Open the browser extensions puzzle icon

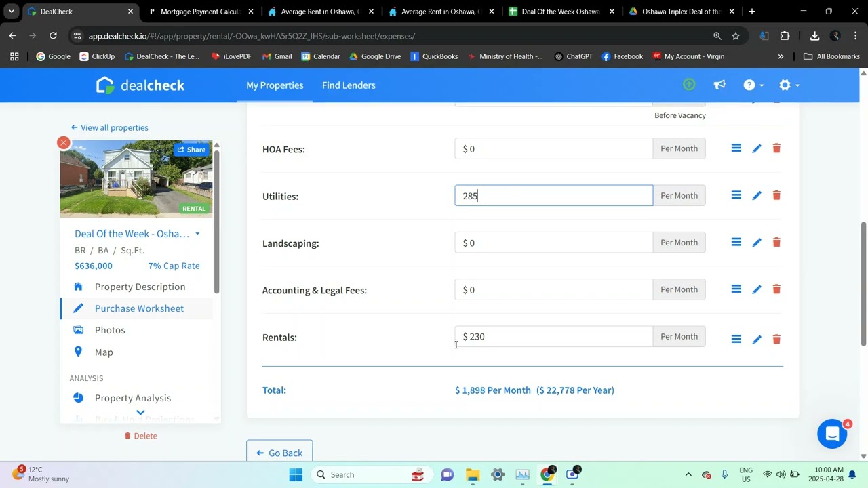click(785, 36)
